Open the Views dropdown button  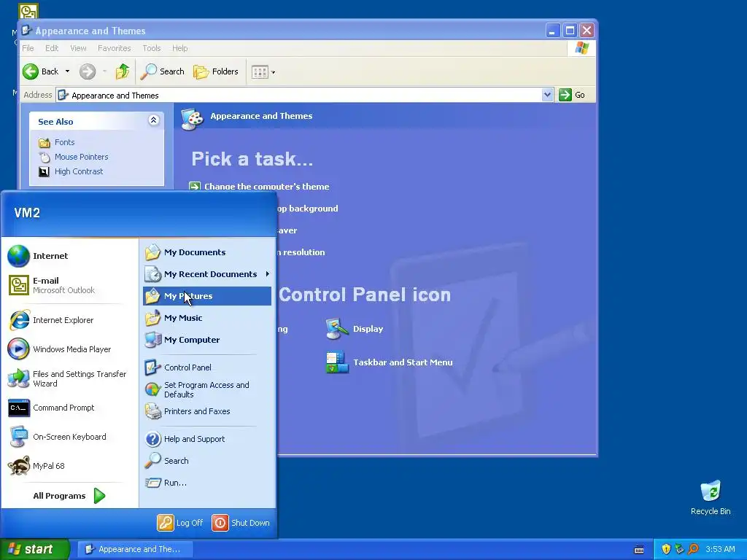(263, 72)
